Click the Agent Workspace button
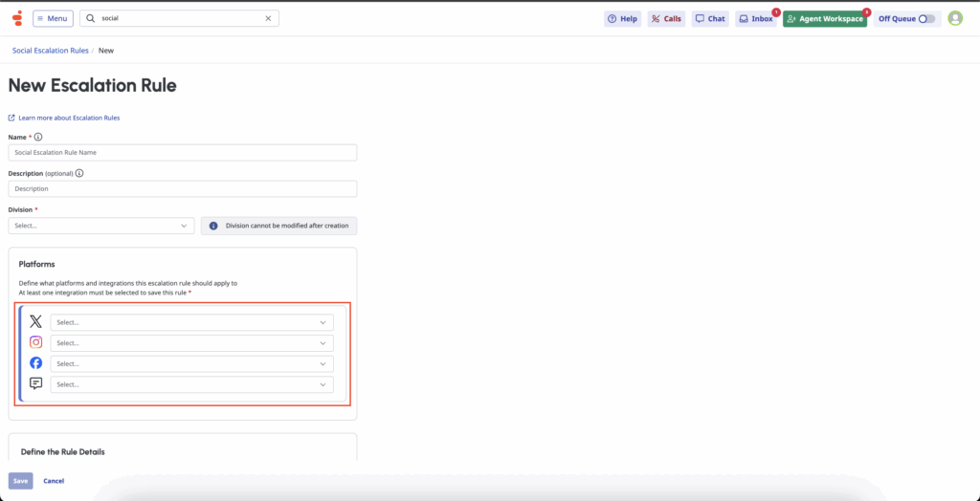This screenshot has height=501, width=980. point(824,18)
